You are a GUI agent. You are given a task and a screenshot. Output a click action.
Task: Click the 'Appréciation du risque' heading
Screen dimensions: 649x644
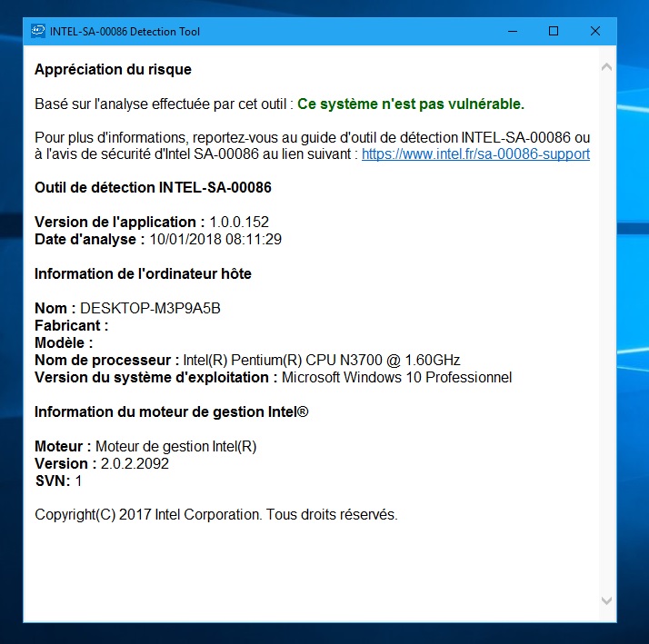point(113,70)
